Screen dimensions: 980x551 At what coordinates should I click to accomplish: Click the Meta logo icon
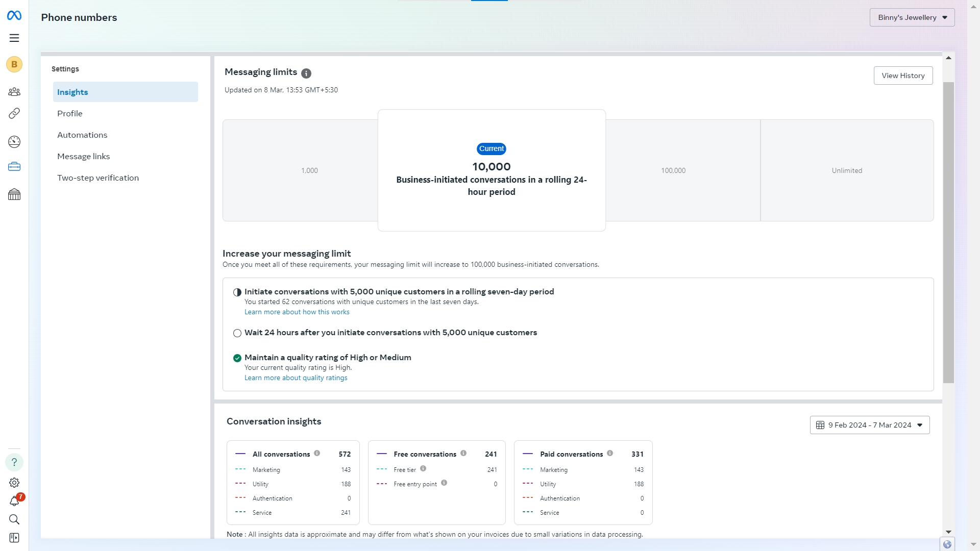(14, 16)
